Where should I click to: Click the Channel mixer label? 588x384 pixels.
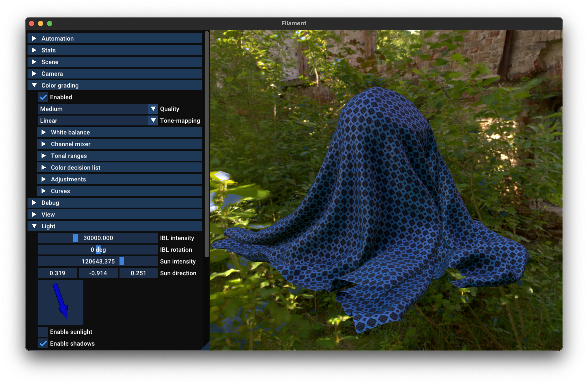point(71,144)
